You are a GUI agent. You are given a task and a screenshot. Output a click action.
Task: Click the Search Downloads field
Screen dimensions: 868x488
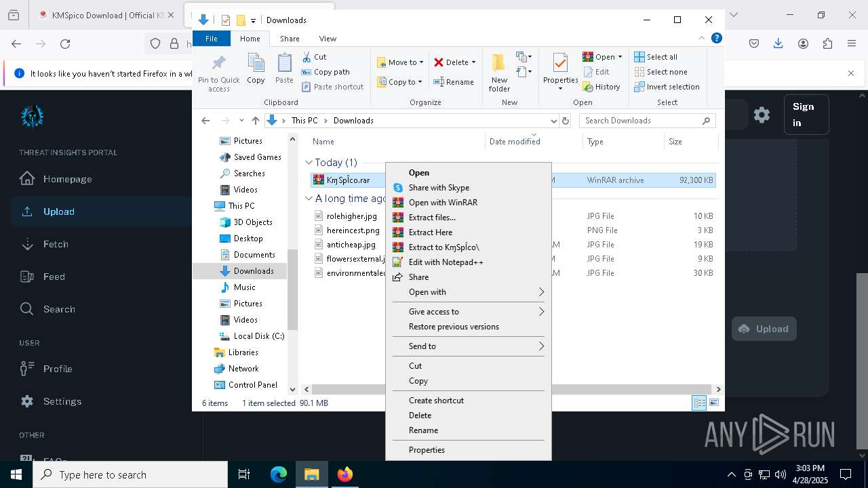648,121
